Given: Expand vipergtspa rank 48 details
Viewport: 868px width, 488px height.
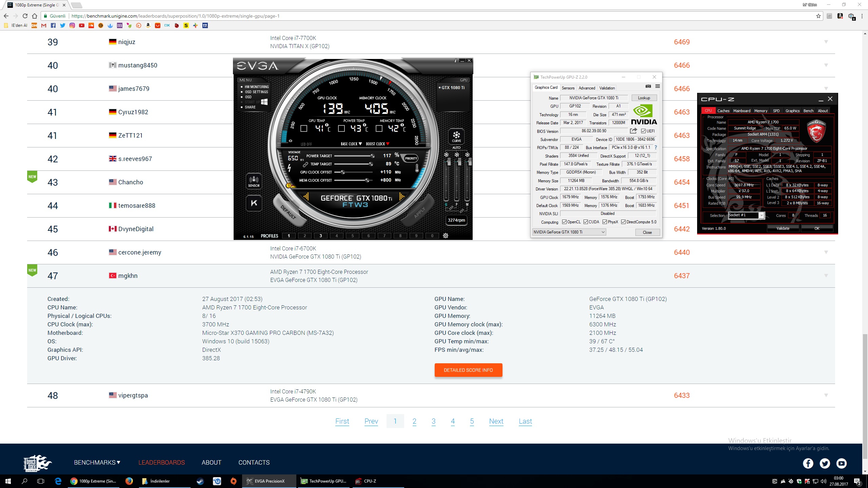Looking at the screenshot, I should pos(826,395).
